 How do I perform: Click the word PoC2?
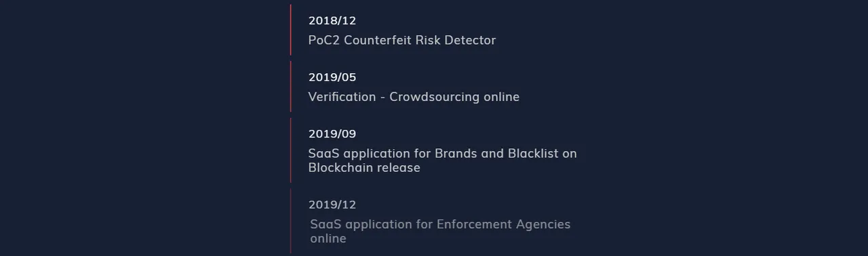point(324,40)
